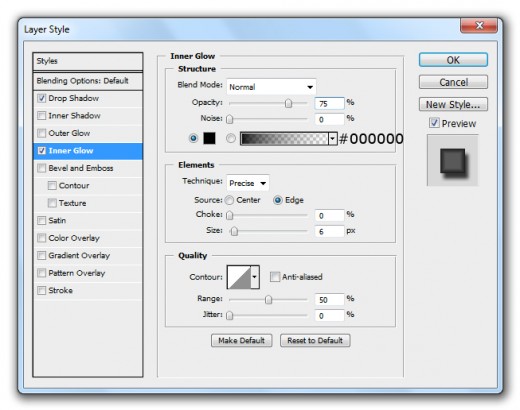The image size is (520, 410).
Task: Check the Contour sub-option checkbox
Action: point(52,186)
